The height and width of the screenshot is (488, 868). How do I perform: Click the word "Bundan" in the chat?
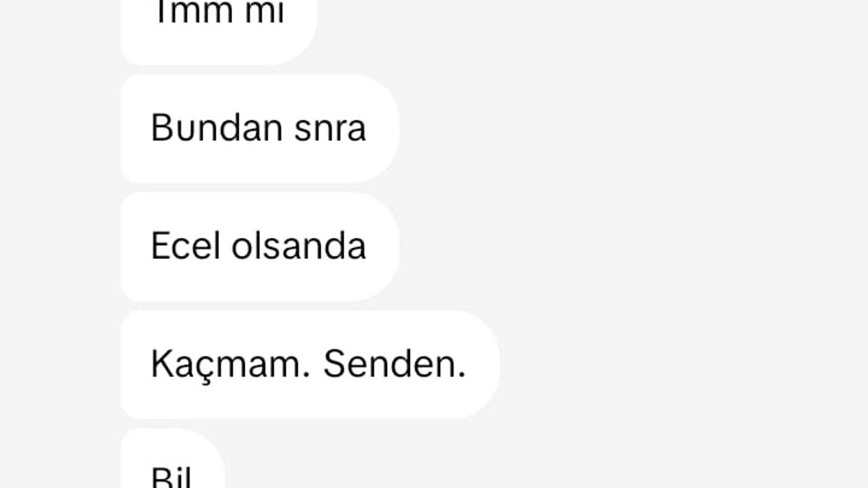point(217,127)
